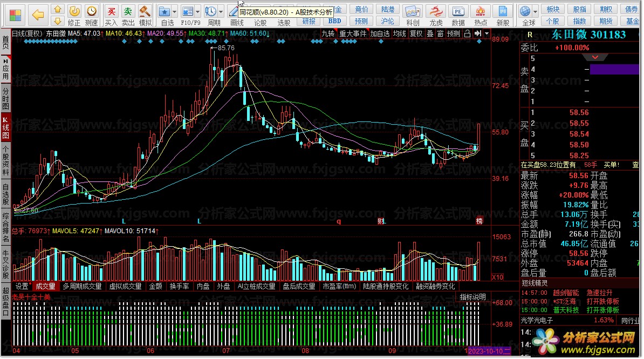Toggle 九转 indicator
This screenshot has height=359, width=644.
click(328, 33)
